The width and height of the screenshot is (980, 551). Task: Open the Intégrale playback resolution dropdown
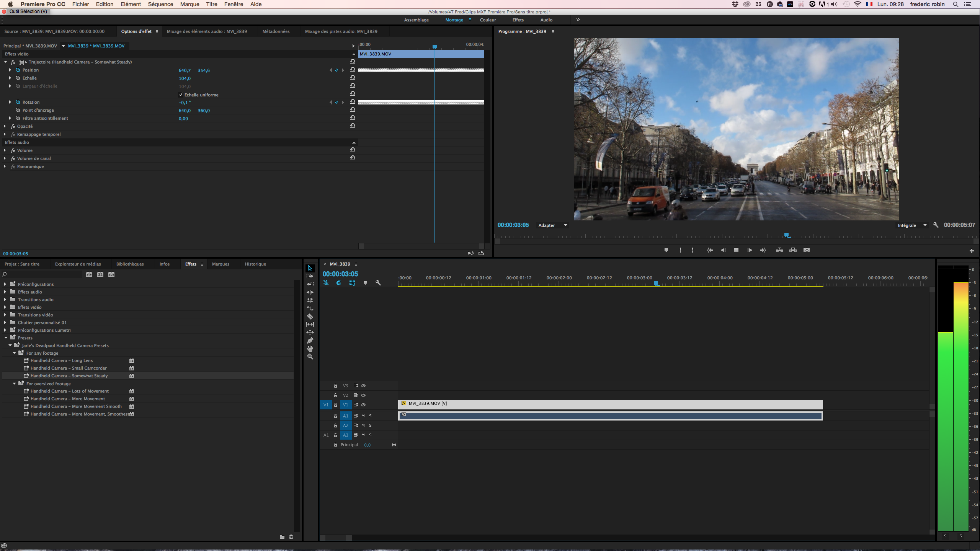tap(912, 225)
